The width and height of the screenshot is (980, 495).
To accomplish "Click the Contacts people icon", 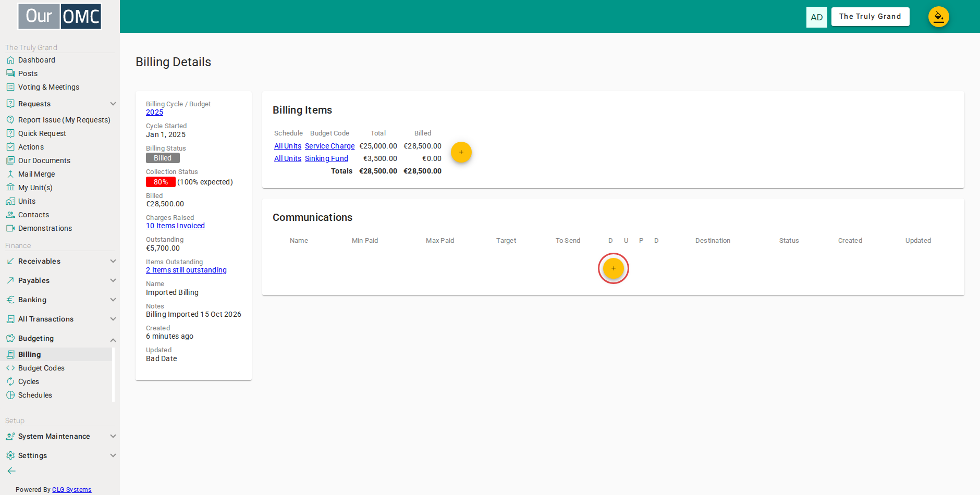I will pos(10,215).
